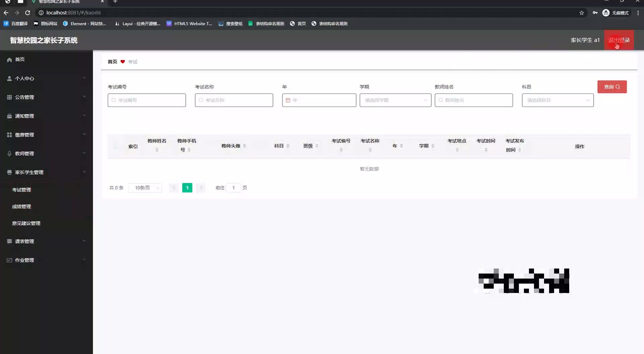The width and height of the screenshot is (644, 354).
Task: Focus the 前往 page number input
Action: click(233, 188)
